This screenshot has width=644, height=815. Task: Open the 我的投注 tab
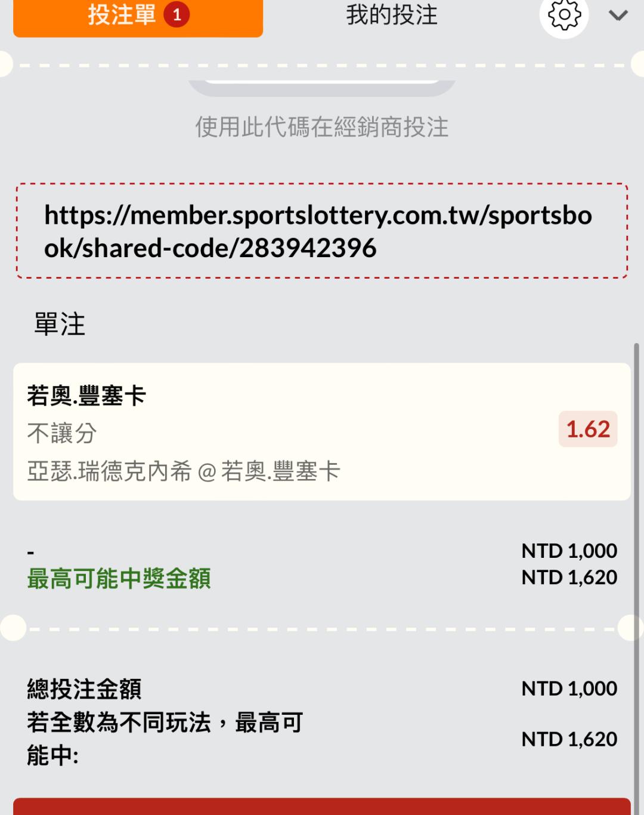coord(392,16)
